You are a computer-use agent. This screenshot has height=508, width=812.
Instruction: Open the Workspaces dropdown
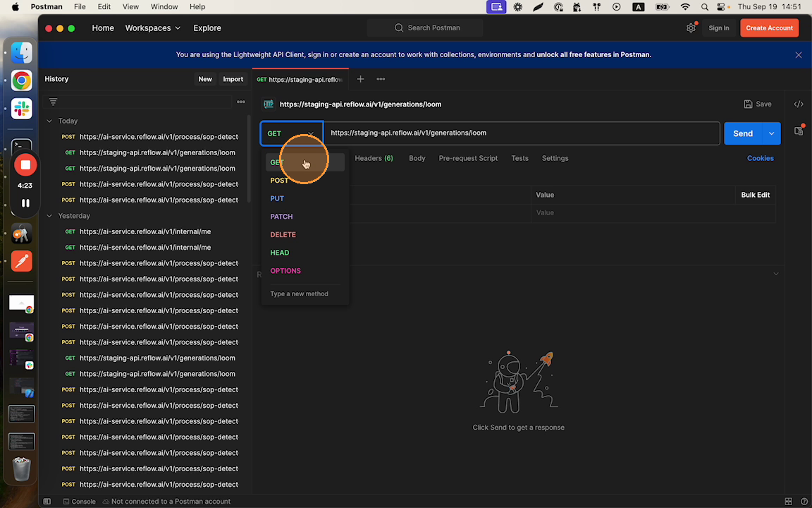[153, 28]
